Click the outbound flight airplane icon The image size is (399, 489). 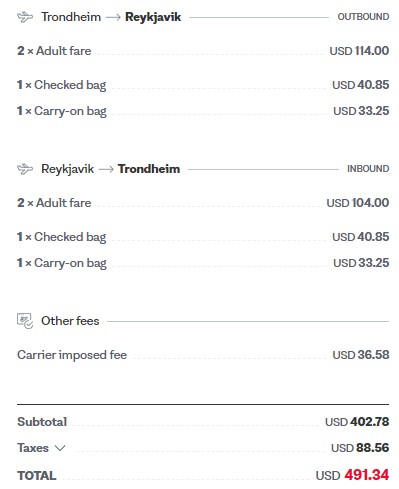(x=25, y=17)
